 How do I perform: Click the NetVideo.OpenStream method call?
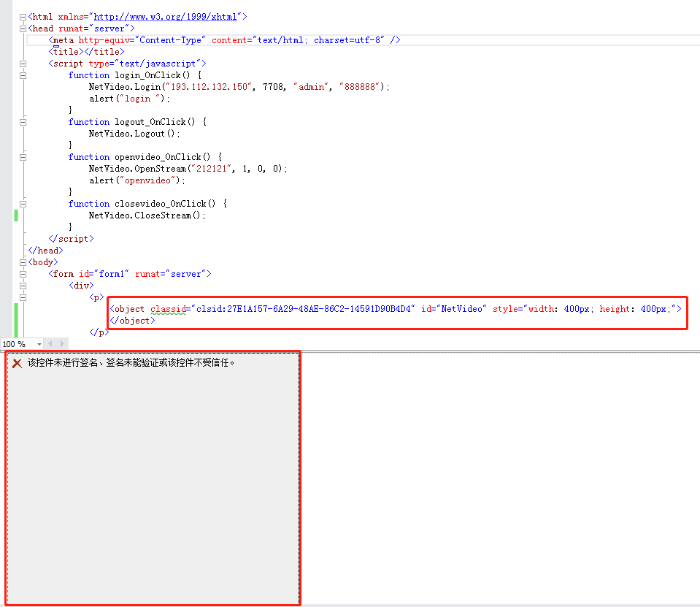click(137, 169)
